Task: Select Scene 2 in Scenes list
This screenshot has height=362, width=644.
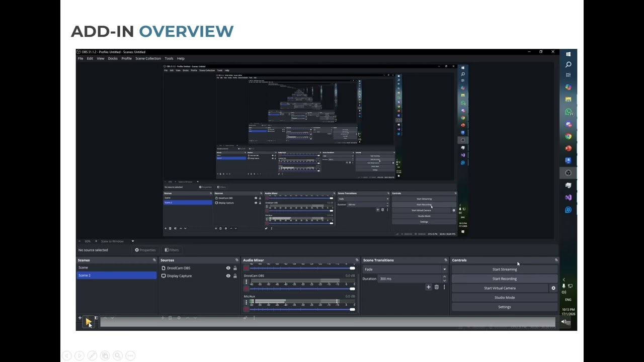Action: [x=116, y=276]
